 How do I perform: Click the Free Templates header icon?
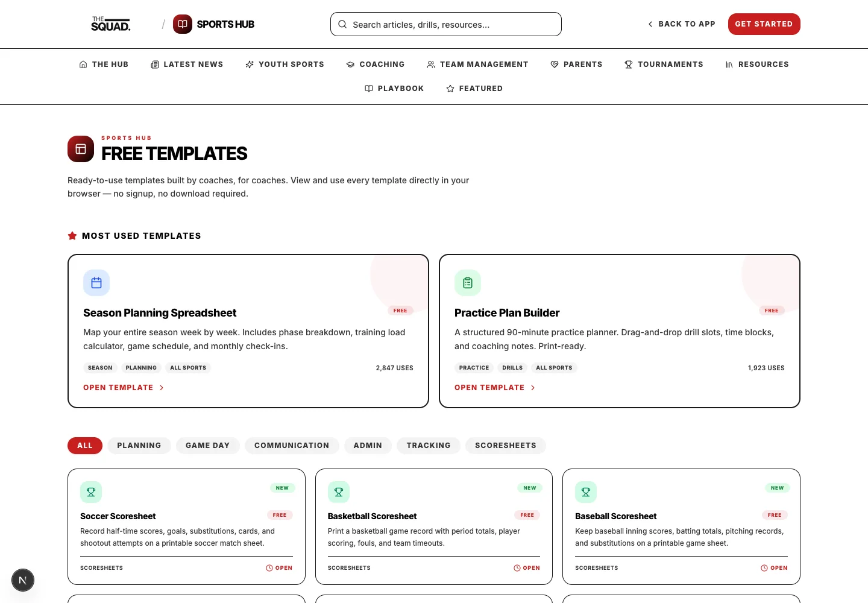coord(81,149)
